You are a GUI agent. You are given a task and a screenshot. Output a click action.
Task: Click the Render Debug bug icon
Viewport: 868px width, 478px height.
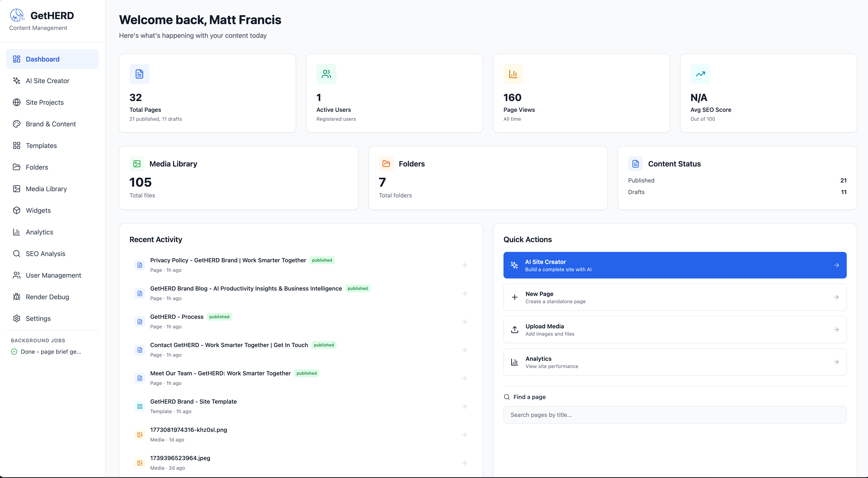click(x=16, y=297)
